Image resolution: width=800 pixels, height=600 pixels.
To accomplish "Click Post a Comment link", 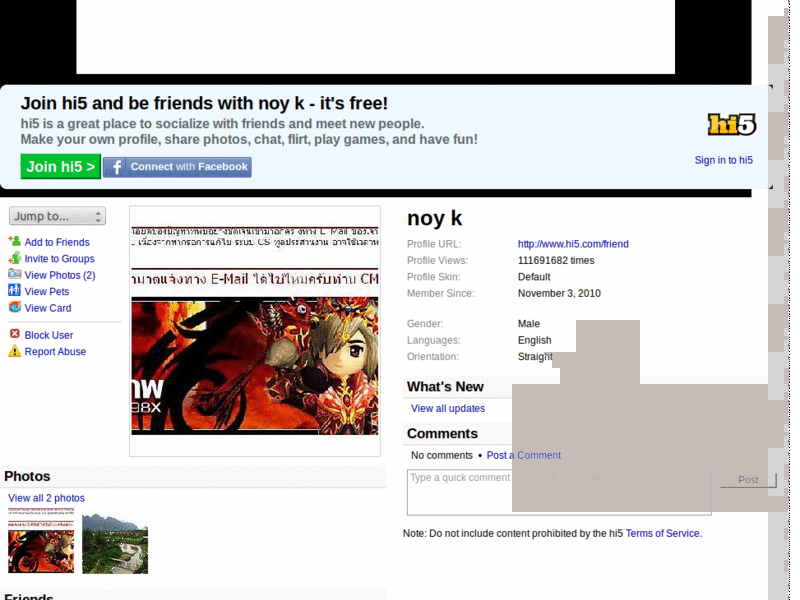I will [x=523, y=455].
